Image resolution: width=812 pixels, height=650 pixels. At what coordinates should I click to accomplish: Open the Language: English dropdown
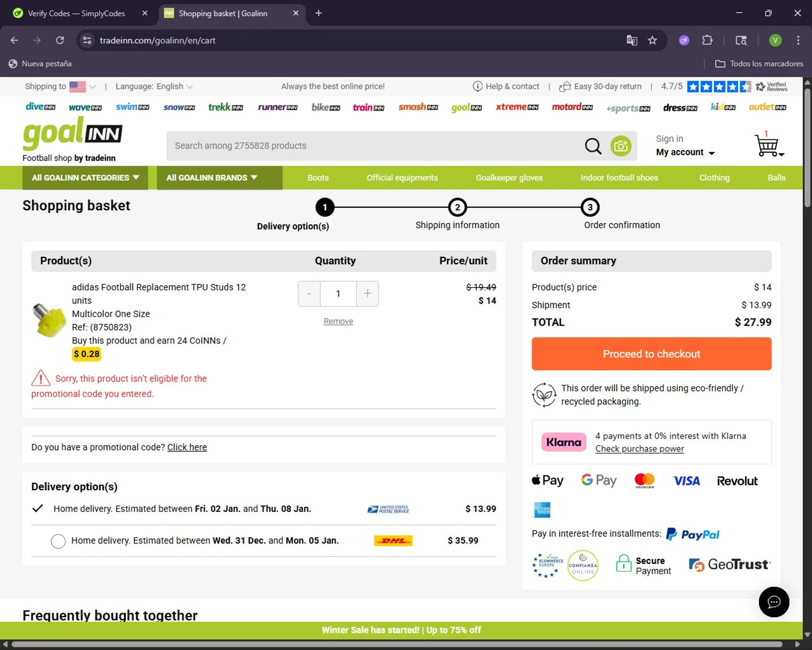[154, 86]
